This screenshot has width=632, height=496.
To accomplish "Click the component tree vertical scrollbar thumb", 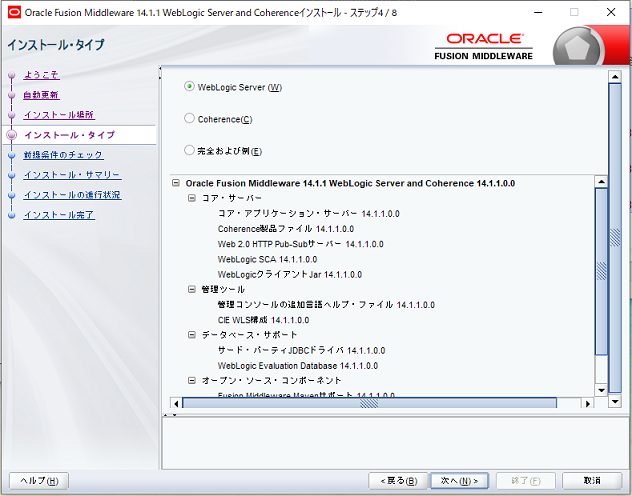I will 601,271.
